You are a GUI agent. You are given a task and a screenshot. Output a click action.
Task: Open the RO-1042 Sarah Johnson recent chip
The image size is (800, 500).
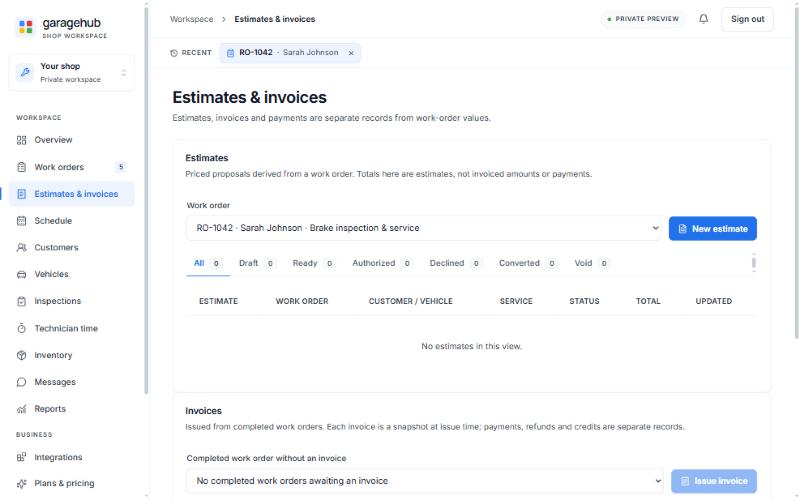pos(289,53)
